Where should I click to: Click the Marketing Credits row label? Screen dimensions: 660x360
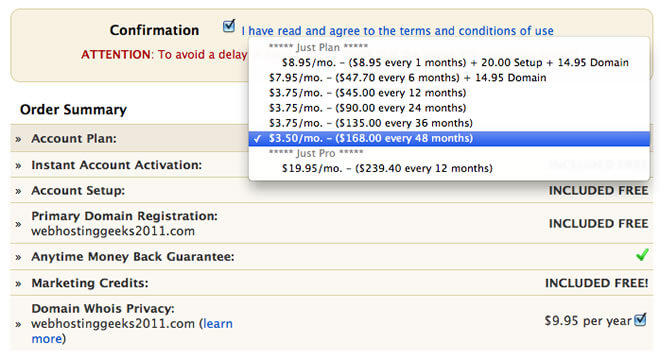tap(90, 283)
